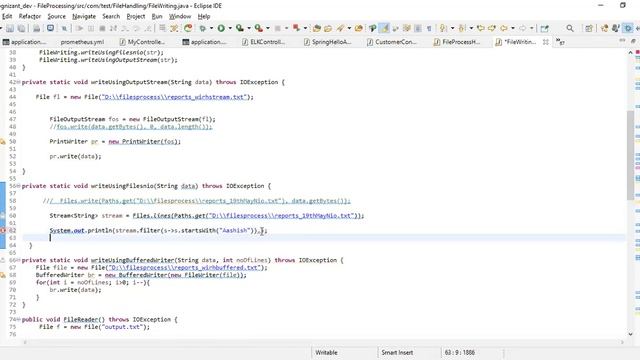Open the Navigate menu
The width and height of the screenshot is (640, 360).
tap(84, 16)
